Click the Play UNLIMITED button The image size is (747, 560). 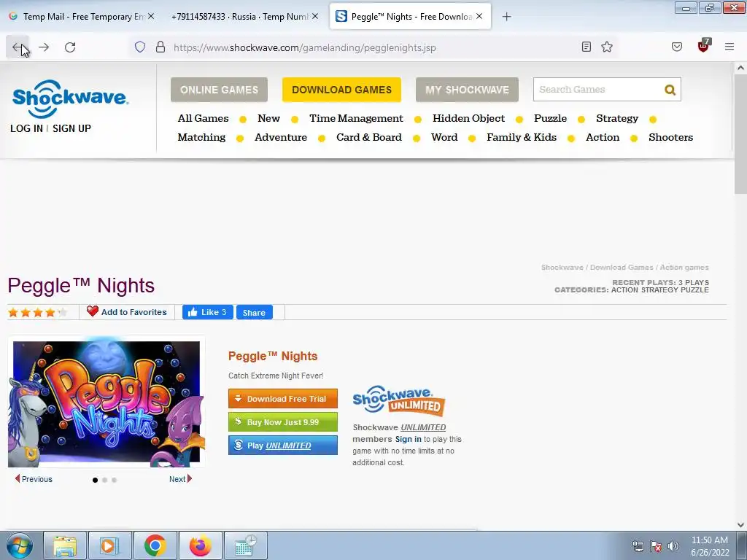point(283,446)
